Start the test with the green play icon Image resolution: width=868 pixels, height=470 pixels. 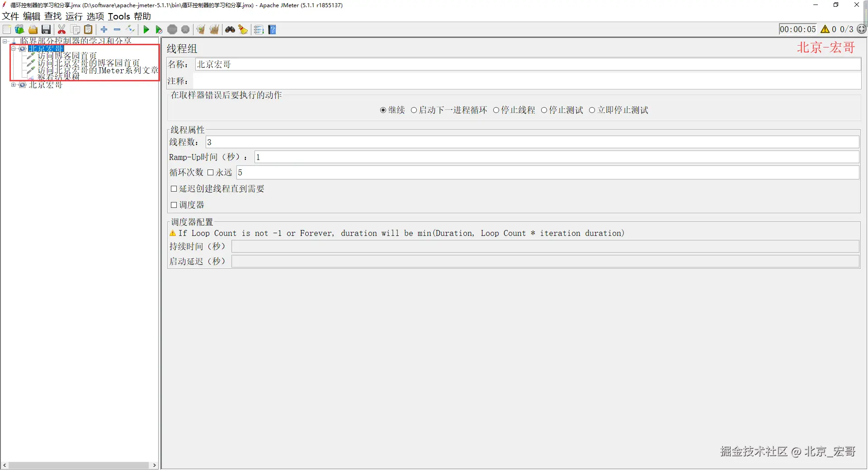tap(146, 29)
